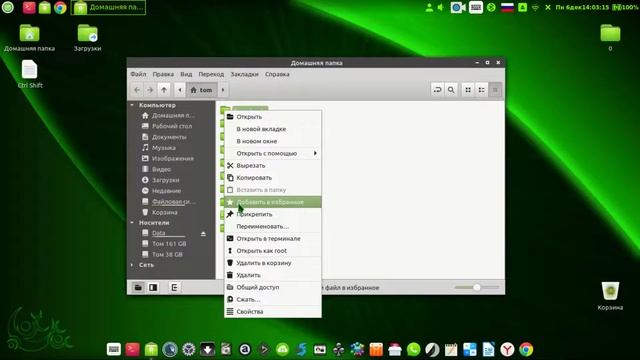Launch WhatsApp from the dock
This screenshot has height=360, width=640.
click(x=413, y=349)
